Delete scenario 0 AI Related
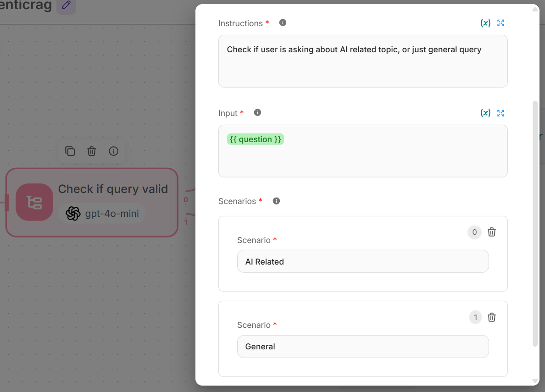545x392 pixels. [492, 232]
